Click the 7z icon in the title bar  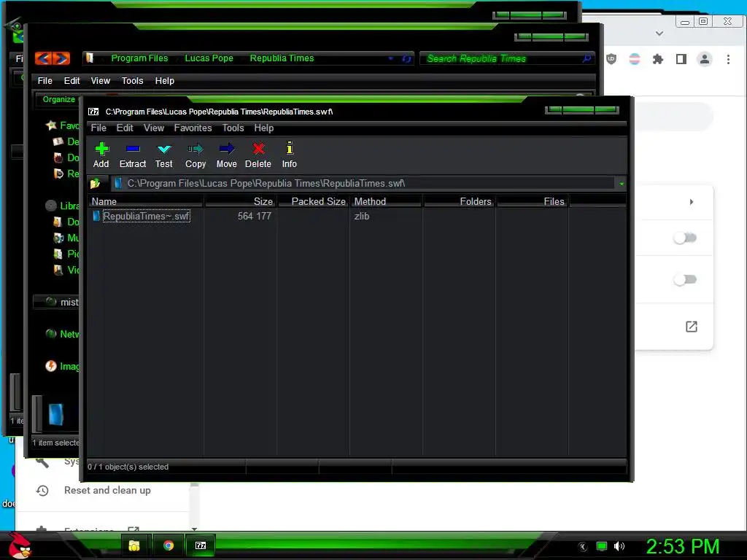(x=93, y=112)
